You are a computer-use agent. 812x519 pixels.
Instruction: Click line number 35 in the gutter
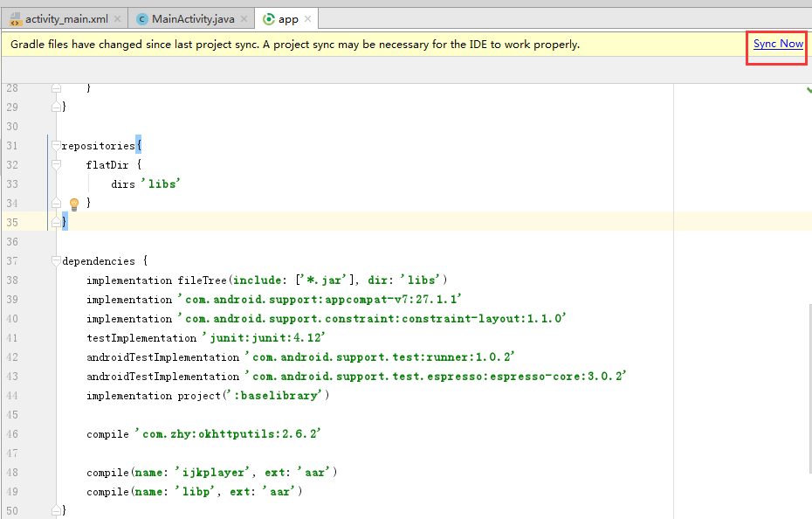point(12,223)
